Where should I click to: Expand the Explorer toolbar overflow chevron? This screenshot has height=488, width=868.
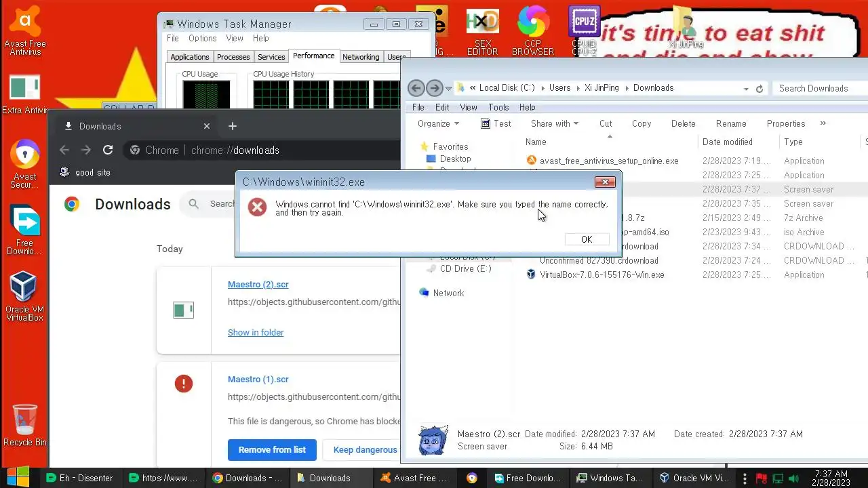[x=823, y=123]
